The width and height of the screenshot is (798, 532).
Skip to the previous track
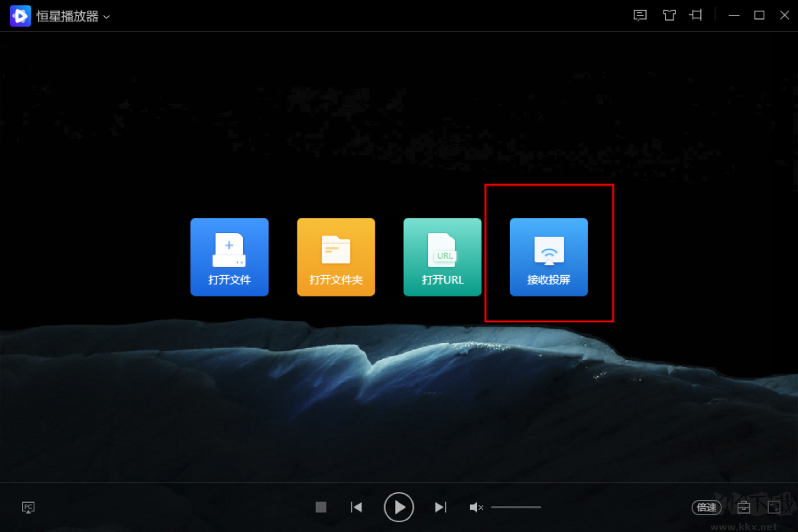tap(356, 507)
